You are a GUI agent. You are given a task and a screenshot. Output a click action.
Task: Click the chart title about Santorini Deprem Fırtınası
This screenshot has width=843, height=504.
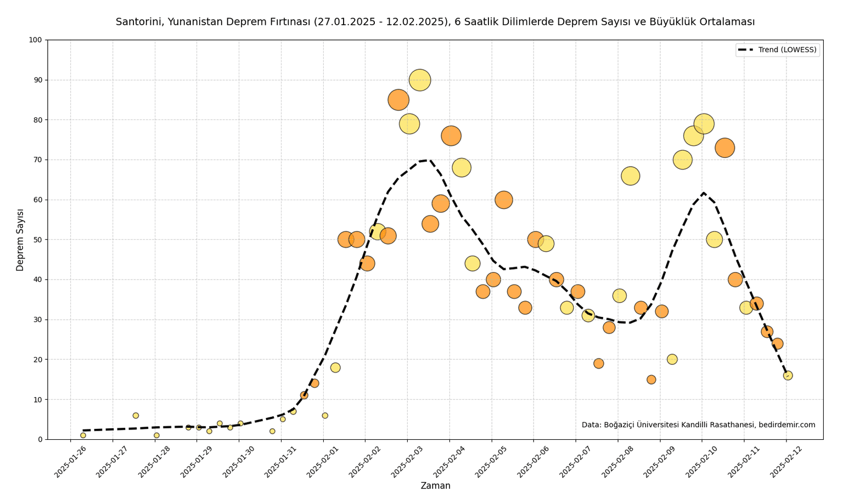click(435, 22)
